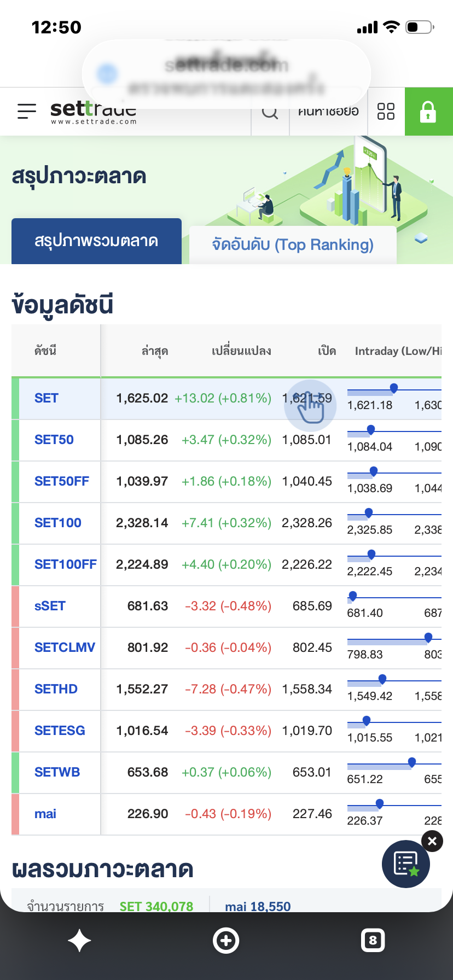Viewport: 453px width, 980px height.
Task: Open the SET index link
Action: tap(47, 398)
